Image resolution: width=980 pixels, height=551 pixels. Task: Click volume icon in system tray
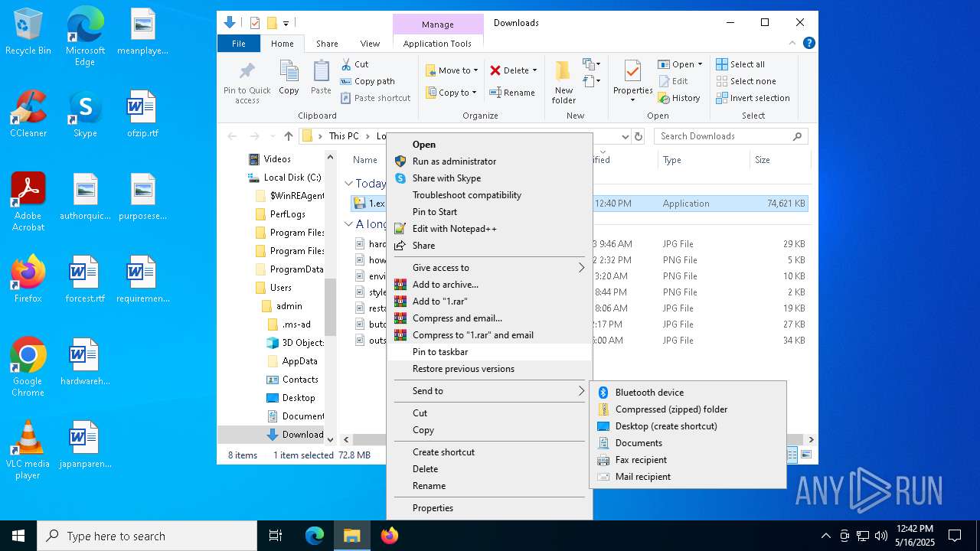point(881,536)
